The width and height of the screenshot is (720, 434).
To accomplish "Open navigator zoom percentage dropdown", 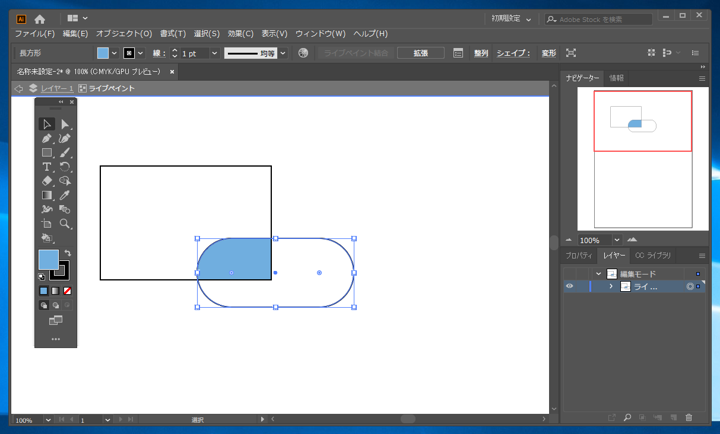I will pos(616,240).
